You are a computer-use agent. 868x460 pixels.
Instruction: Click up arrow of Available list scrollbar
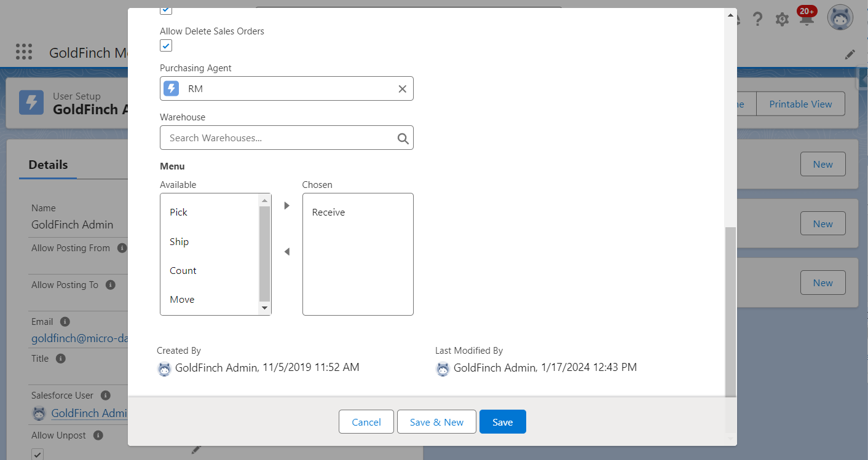[264, 200]
